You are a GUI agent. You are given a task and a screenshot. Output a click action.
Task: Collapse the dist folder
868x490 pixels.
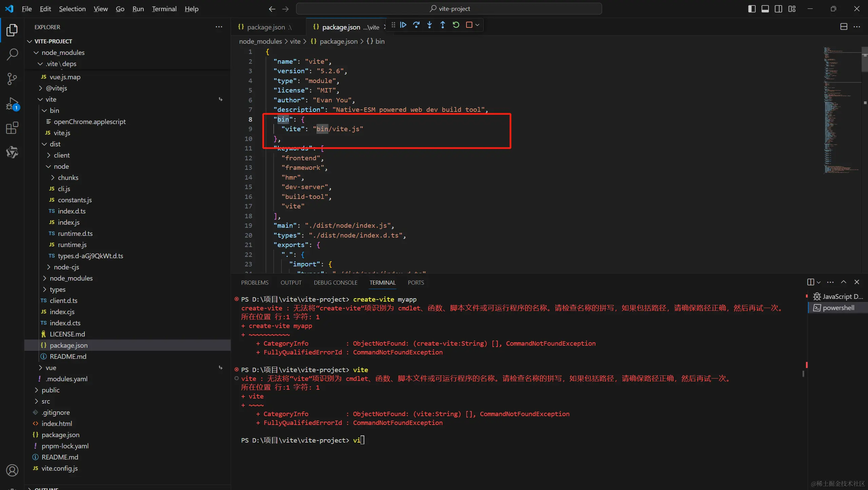[55, 144]
